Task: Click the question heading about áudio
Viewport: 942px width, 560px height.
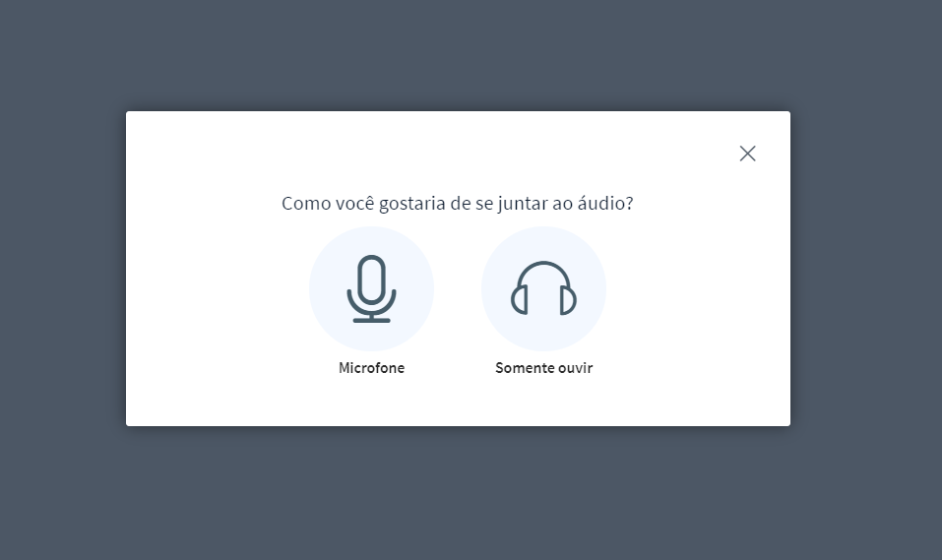Action: click(x=457, y=203)
